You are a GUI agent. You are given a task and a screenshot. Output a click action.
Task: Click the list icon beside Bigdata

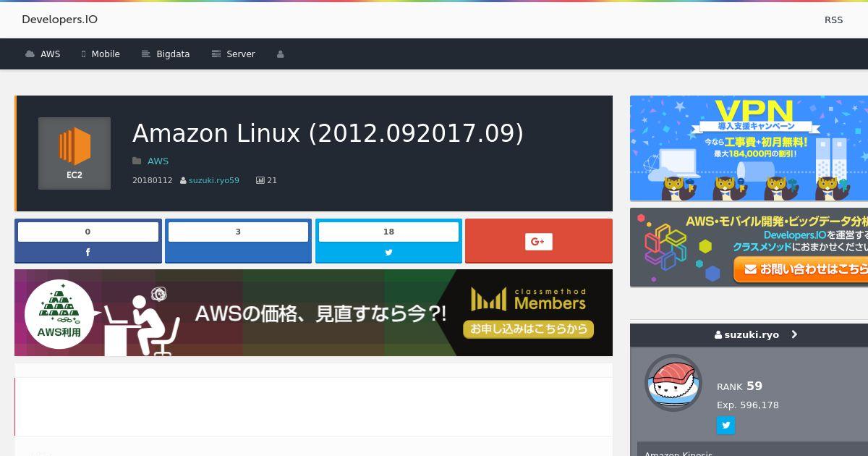pos(145,54)
